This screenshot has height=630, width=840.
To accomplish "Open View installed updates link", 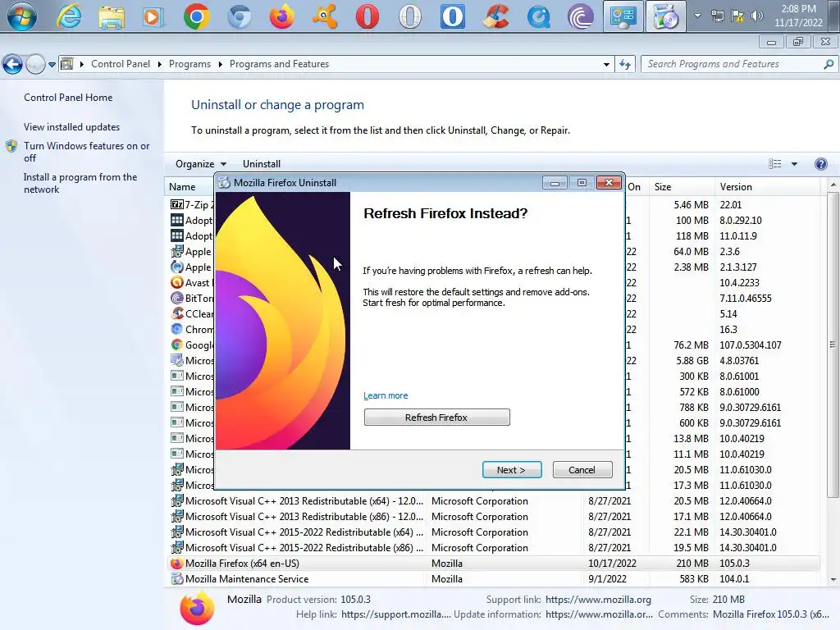I will [72, 127].
